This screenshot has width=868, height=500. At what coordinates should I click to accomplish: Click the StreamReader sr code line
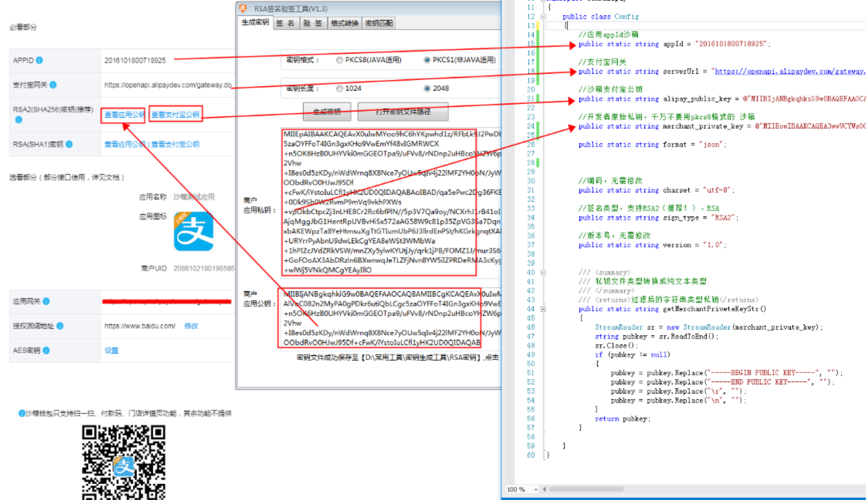point(709,327)
